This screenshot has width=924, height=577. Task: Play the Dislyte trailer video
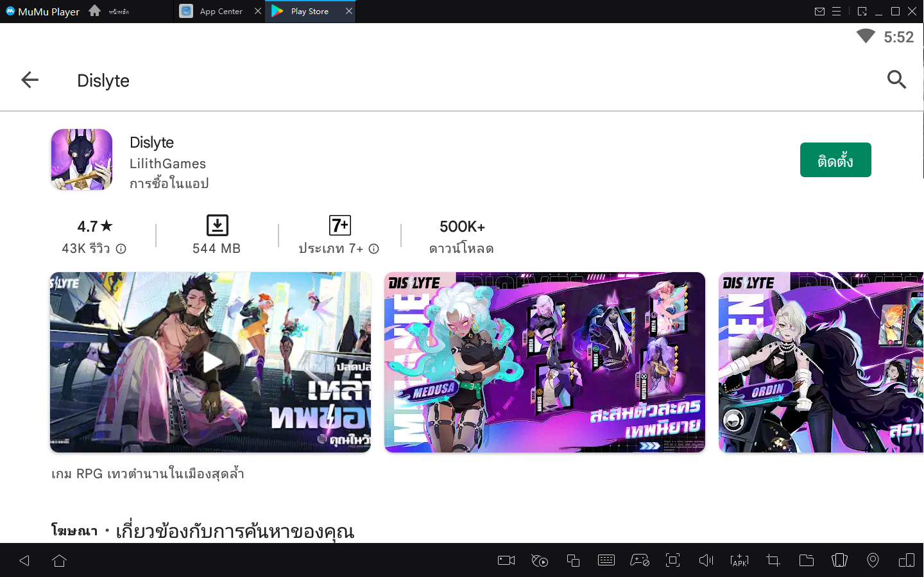click(x=211, y=362)
